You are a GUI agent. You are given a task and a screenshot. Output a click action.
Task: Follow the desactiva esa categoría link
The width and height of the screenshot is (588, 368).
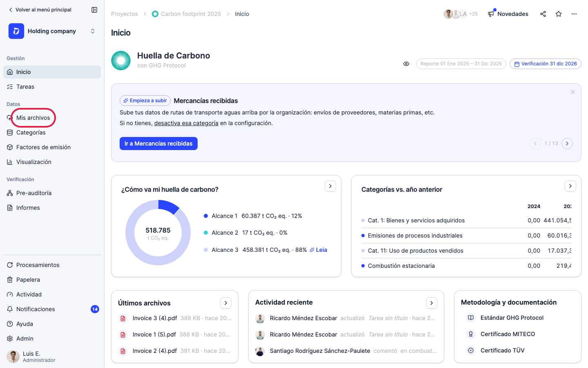click(x=186, y=123)
